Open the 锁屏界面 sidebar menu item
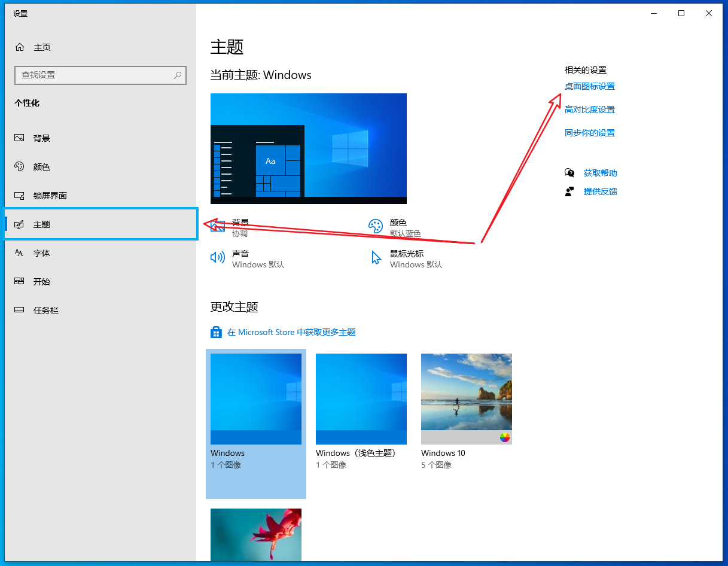Screen dimensions: 728x566 coord(100,196)
